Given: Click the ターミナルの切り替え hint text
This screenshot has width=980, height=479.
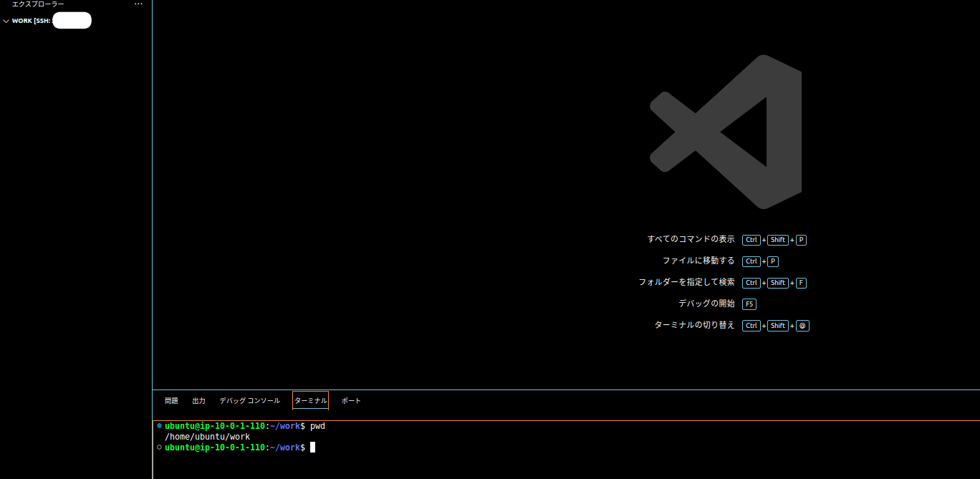Looking at the screenshot, I should click(x=694, y=325).
